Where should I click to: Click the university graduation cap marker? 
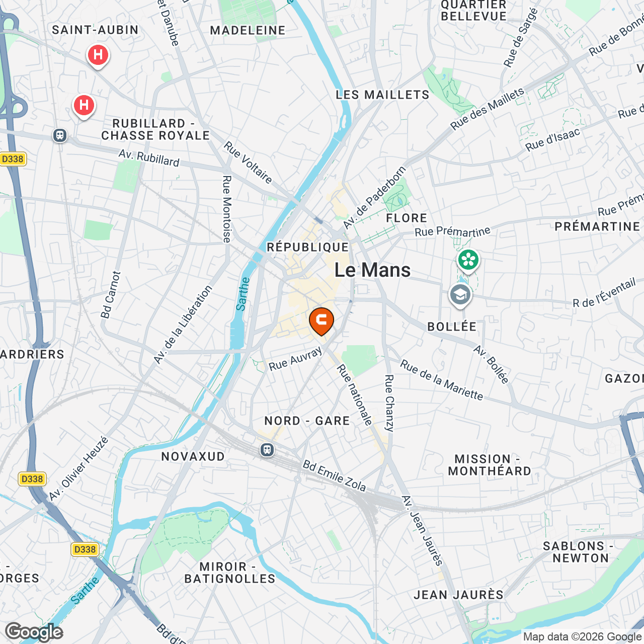[460, 296]
